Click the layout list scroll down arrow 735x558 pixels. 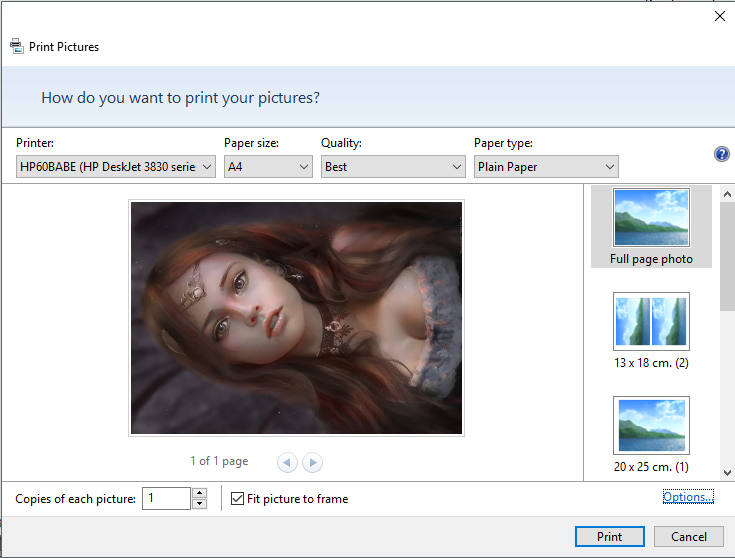(x=727, y=473)
